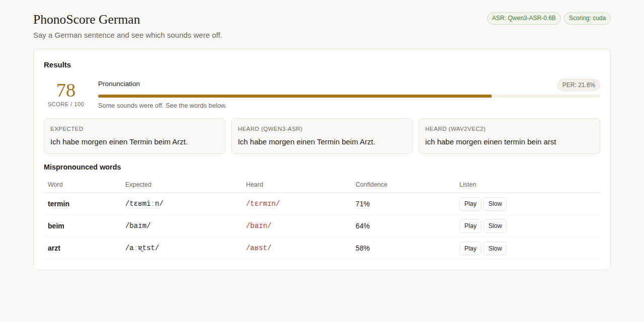The image size is (644, 322).
Task: Click expected phonemes /tɛʁmiːn/
Action: coord(144,204)
